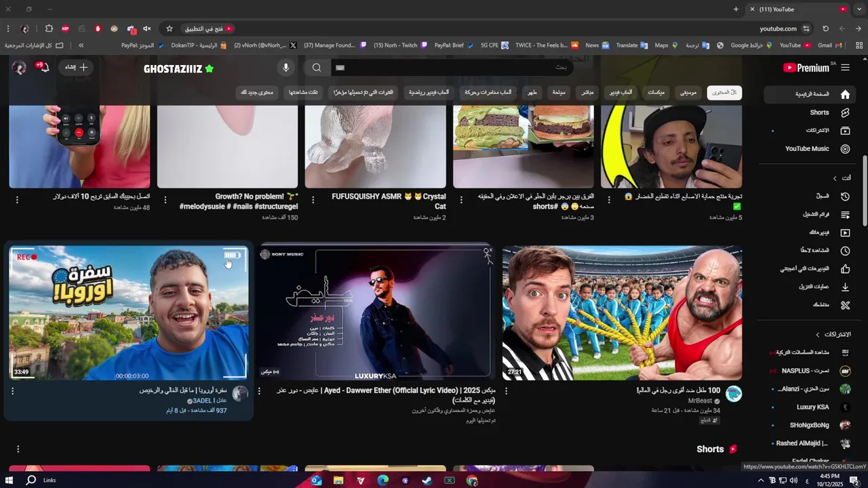Viewport: 868px width, 488px height.
Task: Select the All content filter chip
Action: pyautogui.click(x=724, y=92)
